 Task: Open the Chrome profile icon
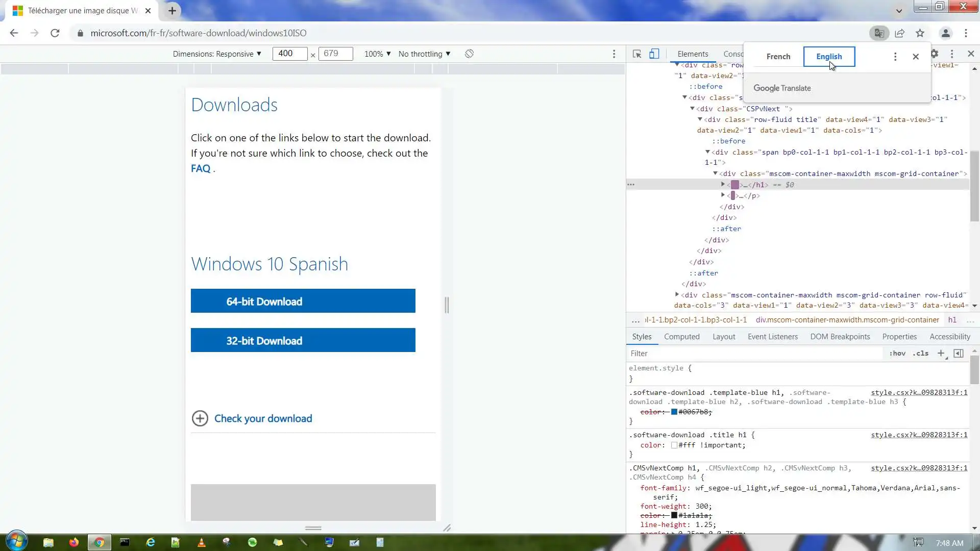pos(945,33)
